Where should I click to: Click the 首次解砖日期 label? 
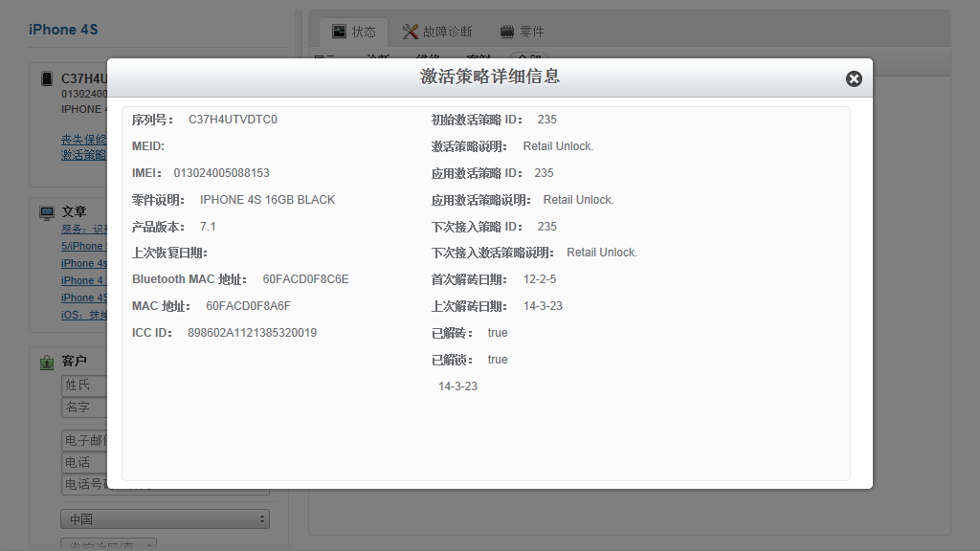pyautogui.click(x=469, y=280)
